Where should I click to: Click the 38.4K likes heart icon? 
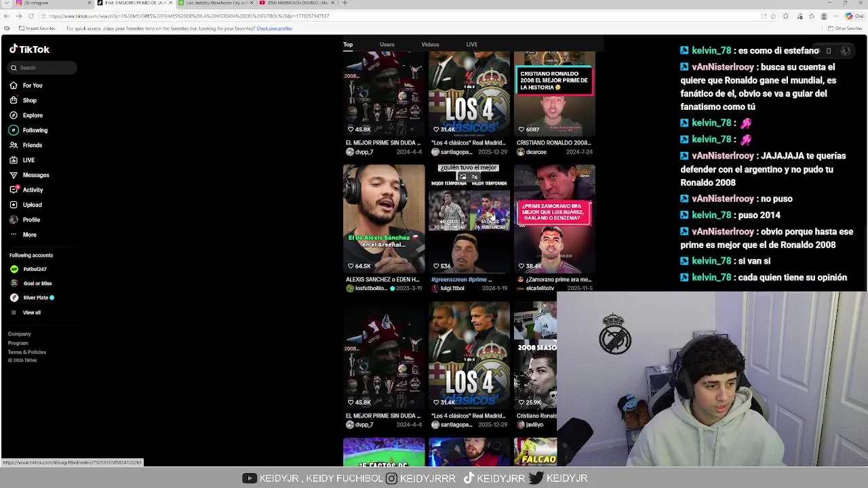pyautogui.click(x=521, y=266)
